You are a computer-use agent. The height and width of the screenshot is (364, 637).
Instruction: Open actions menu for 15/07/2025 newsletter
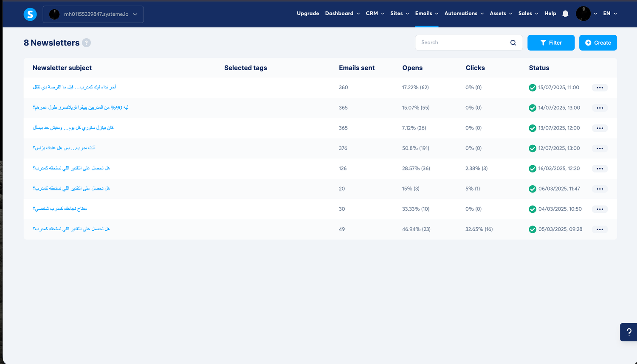pyautogui.click(x=600, y=87)
